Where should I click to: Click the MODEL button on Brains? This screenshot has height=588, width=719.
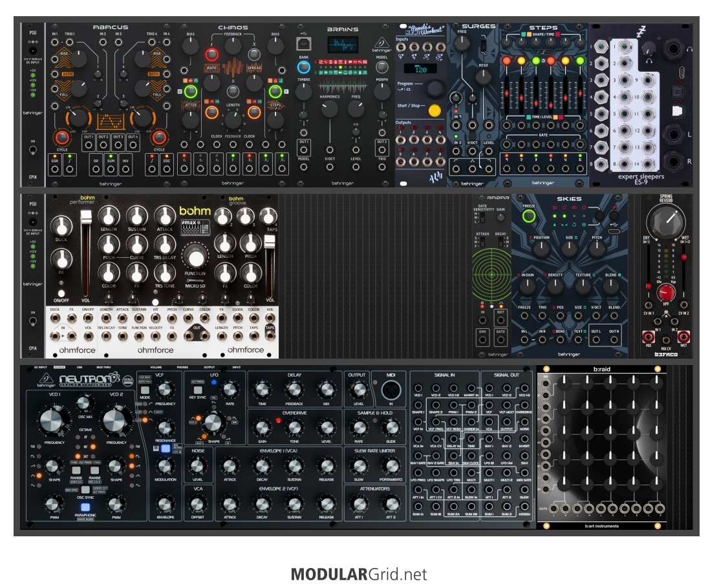point(381,67)
